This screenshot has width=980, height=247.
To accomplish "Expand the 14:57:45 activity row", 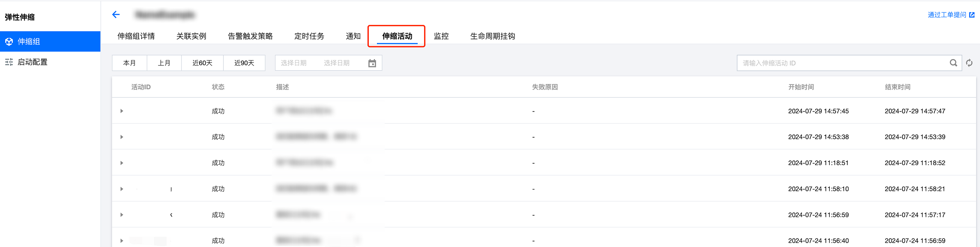I will click(x=122, y=111).
